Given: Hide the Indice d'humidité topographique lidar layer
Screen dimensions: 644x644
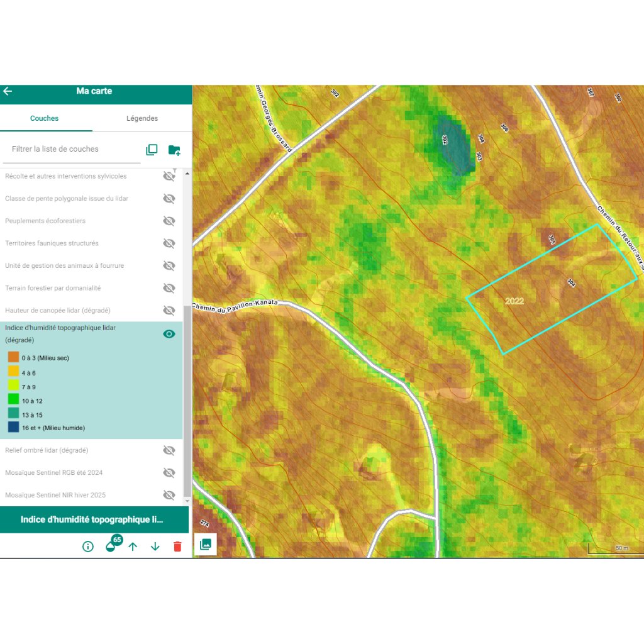Looking at the screenshot, I should 169,334.
